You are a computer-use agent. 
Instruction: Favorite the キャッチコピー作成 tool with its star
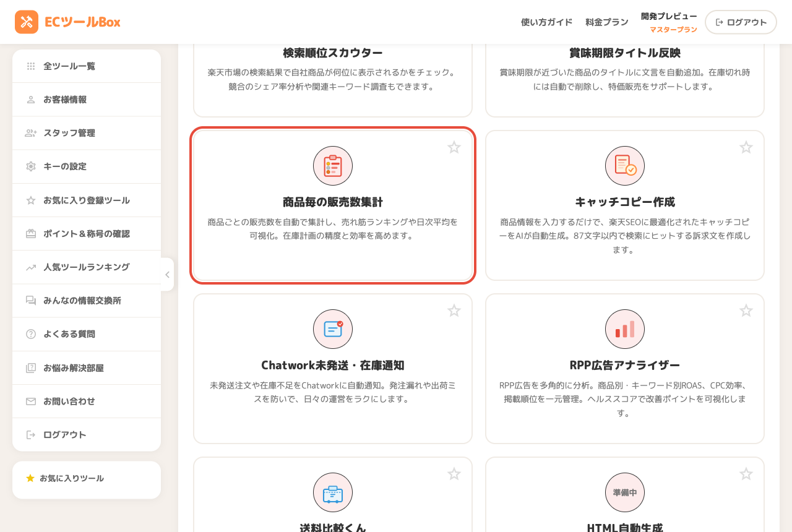click(746, 147)
